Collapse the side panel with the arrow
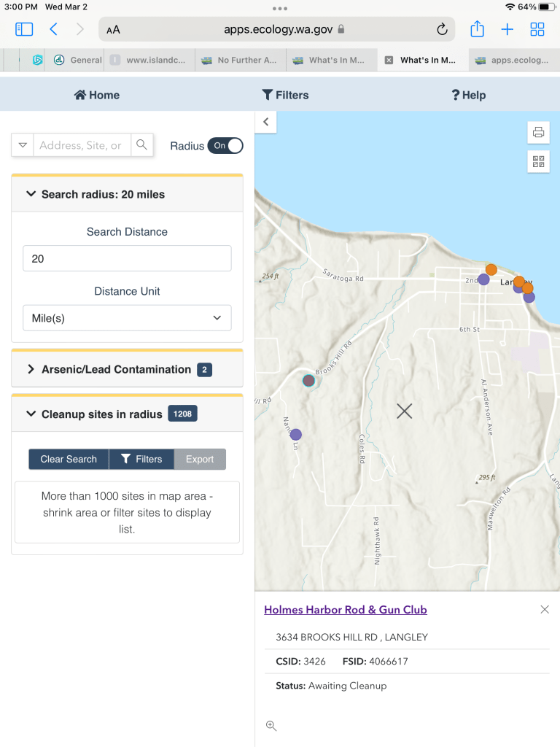The width and height of the screenshot is (560, 747). click(x=266, y=122)
